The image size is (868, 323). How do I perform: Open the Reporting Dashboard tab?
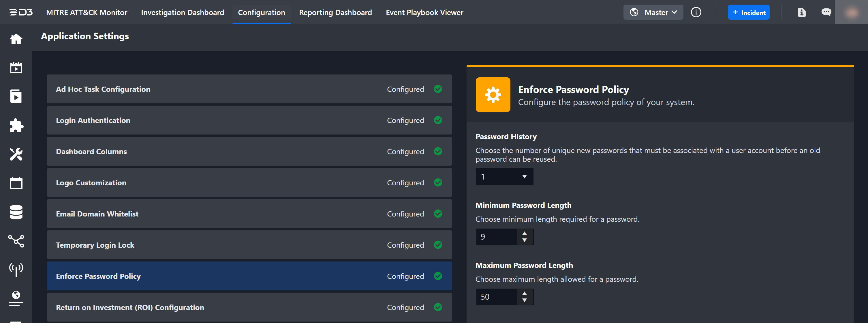335,12
